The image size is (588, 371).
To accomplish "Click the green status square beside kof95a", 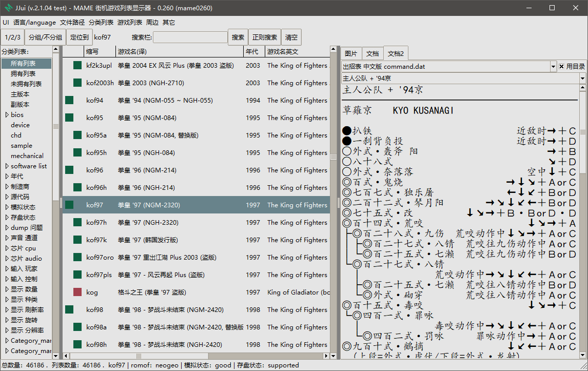I will [x=77, y=135].
